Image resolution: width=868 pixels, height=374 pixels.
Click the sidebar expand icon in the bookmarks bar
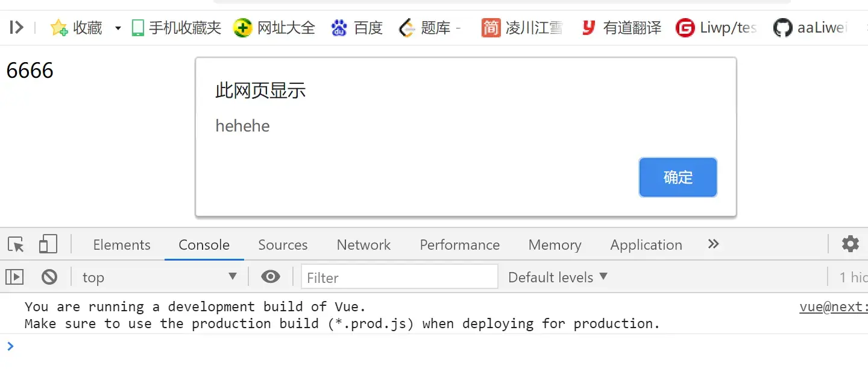tap(16, 27)
